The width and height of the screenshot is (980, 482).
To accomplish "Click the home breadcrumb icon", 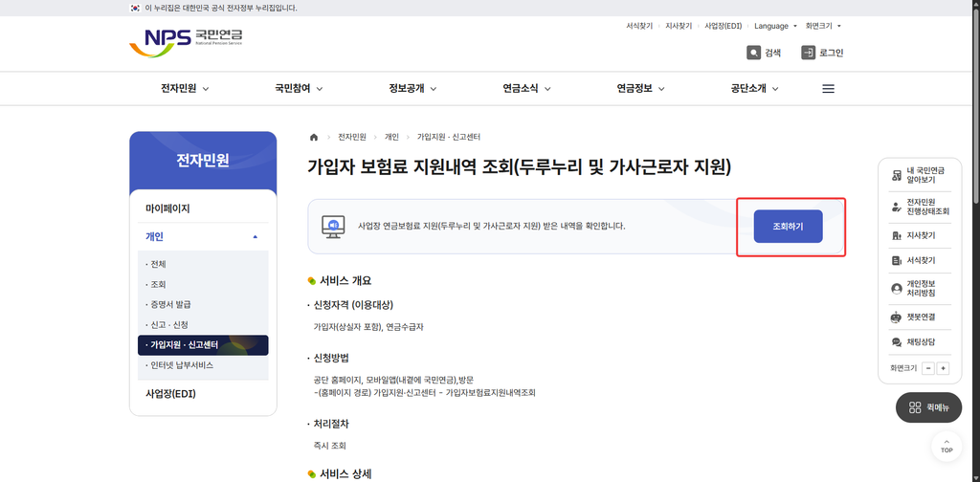I will (x=314, y=137).
